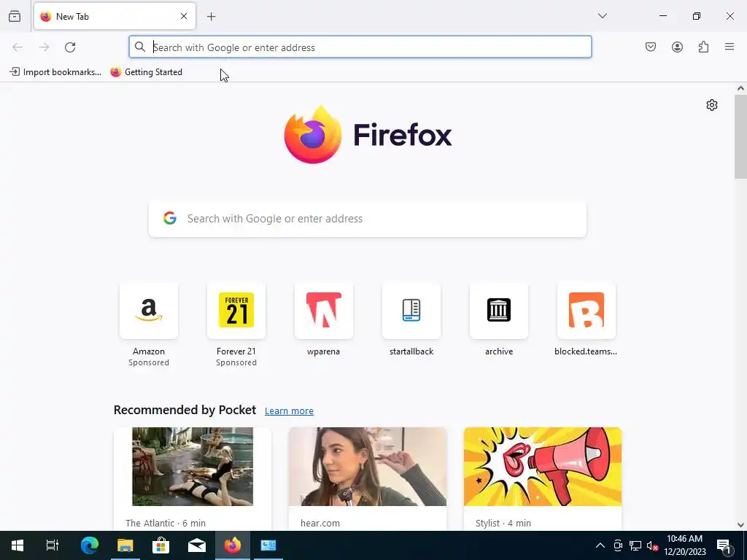Open the startallback shortcut tile
Image resolution: width=747 pixels, height=560 pixels.
(411, 311)
